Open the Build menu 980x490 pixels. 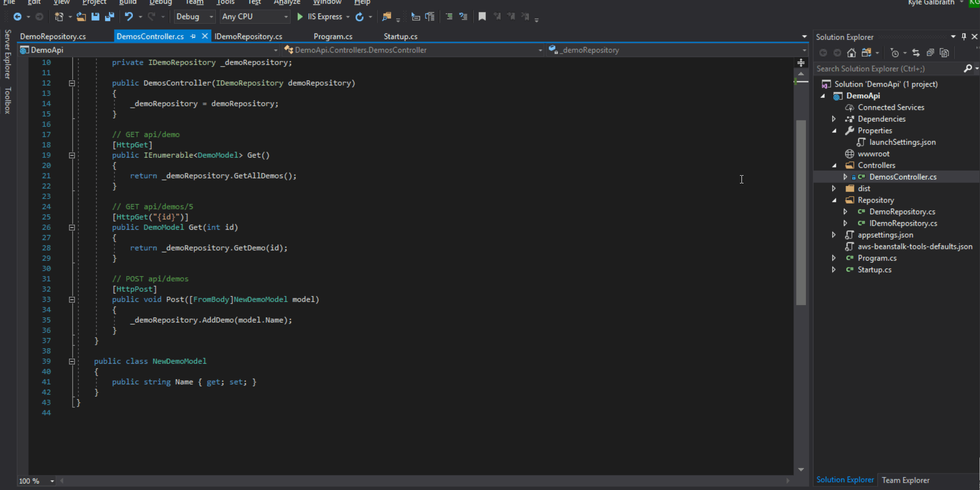pos(127,3)
